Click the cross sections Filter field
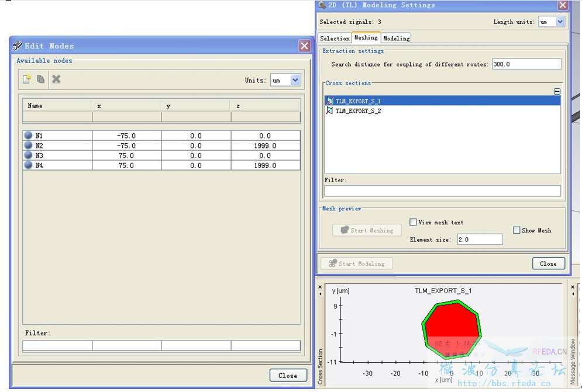This screenshot has height=392, width=582. pos(442,190)
